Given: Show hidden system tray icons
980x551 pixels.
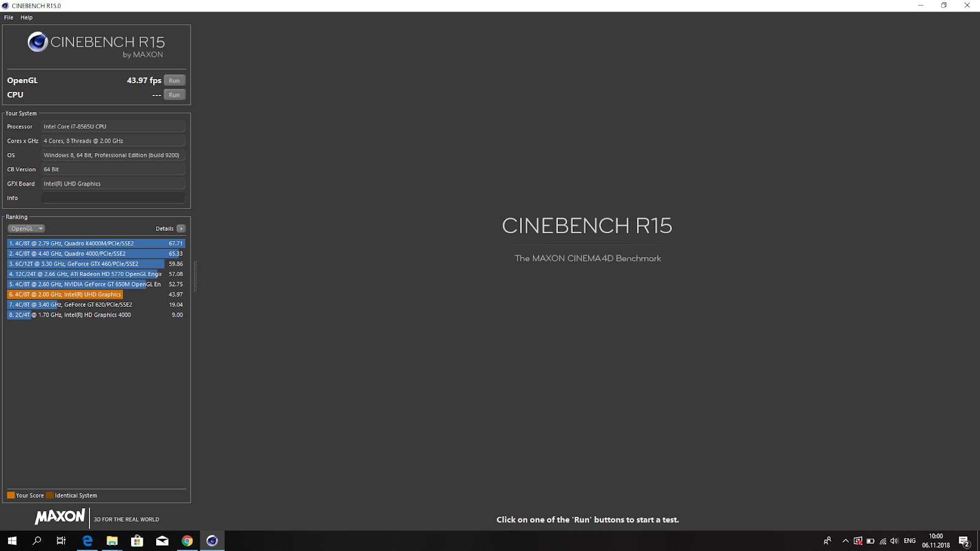Looking at the screenshot, I should click(x=846, y=541).
